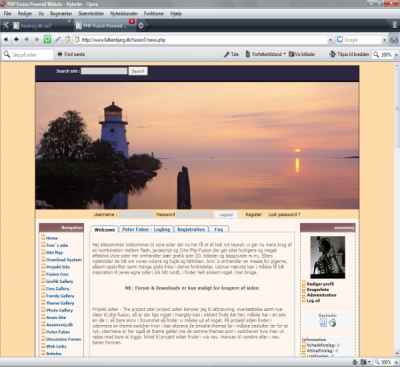Click the Search button next to Search site
Viewport: 400px width, 367px height.
[x=138, y=71]
